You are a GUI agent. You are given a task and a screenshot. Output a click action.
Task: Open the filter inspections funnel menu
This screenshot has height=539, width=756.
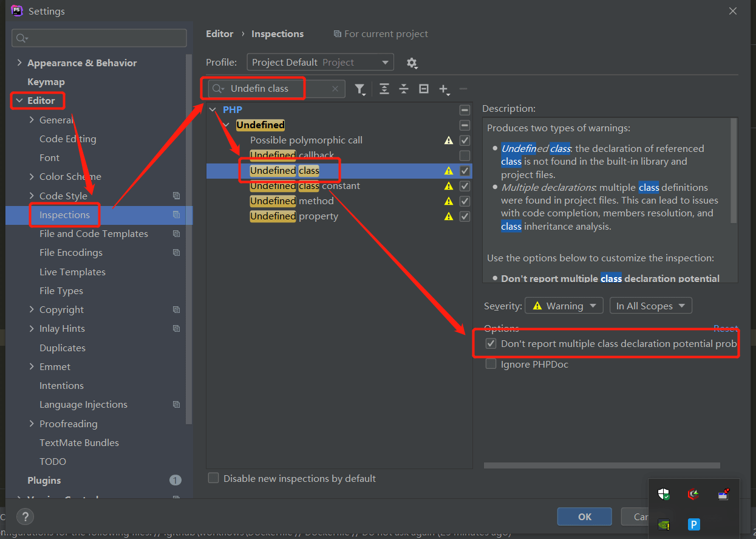(360, 89)
